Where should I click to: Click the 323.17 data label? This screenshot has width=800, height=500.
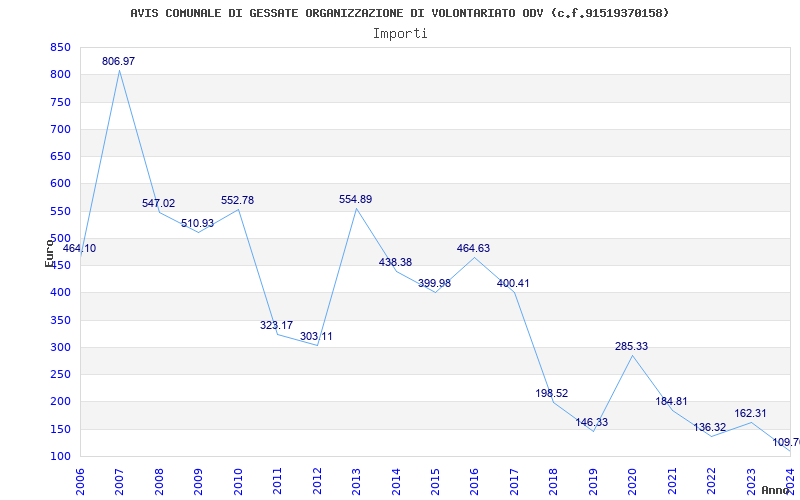(x=276, y=326)
